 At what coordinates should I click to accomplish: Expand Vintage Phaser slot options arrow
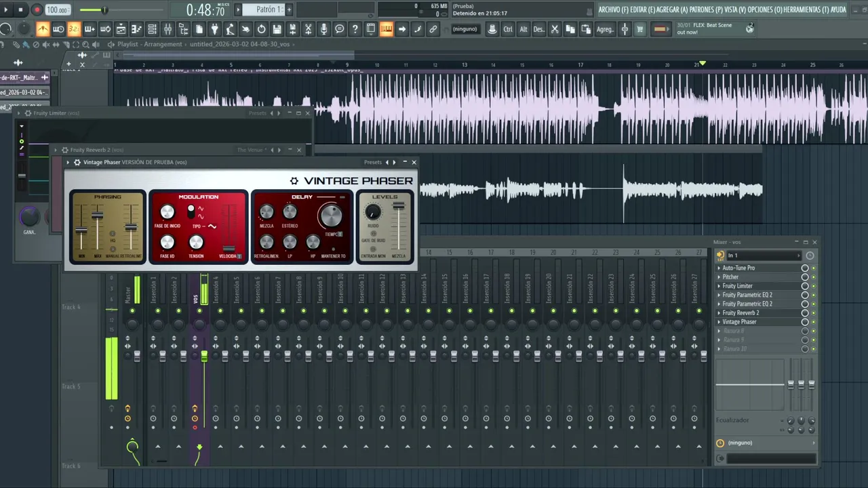coord(719,322)
